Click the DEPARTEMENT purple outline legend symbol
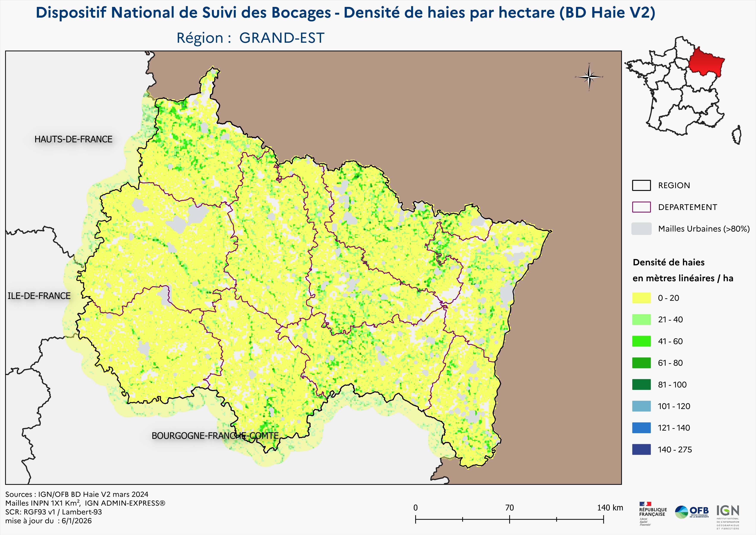 pos(641,207)
